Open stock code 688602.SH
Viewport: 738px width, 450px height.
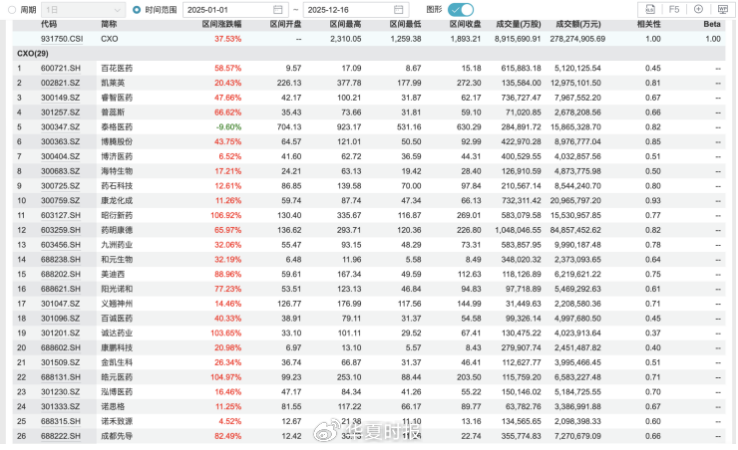coord(61,348)
